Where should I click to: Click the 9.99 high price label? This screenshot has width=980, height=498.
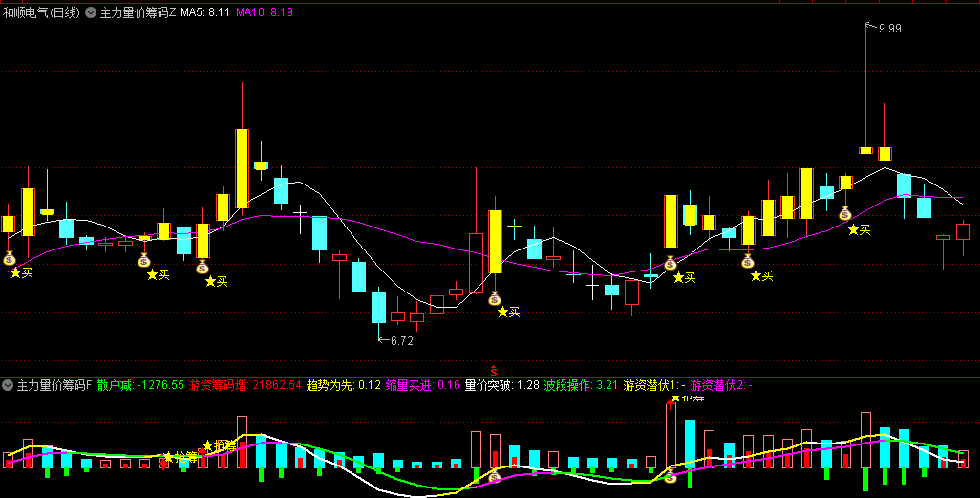click(x=889, y=28)
